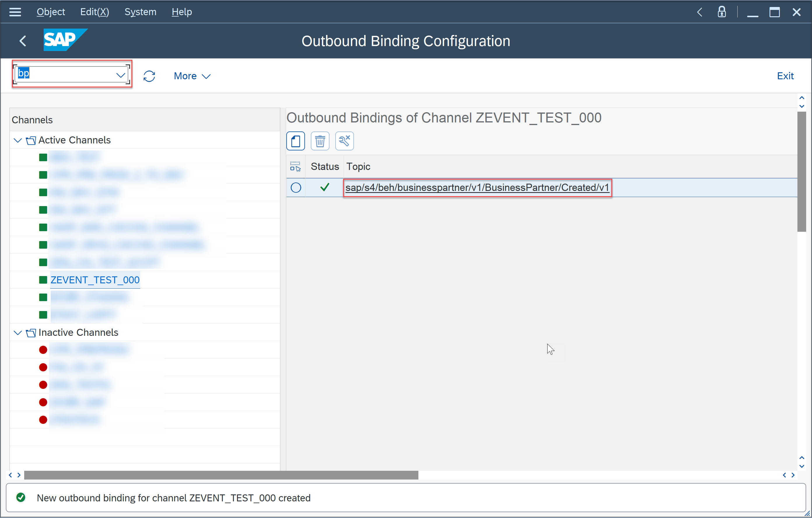Click the select-all icon in table header

tap(295, 167)
